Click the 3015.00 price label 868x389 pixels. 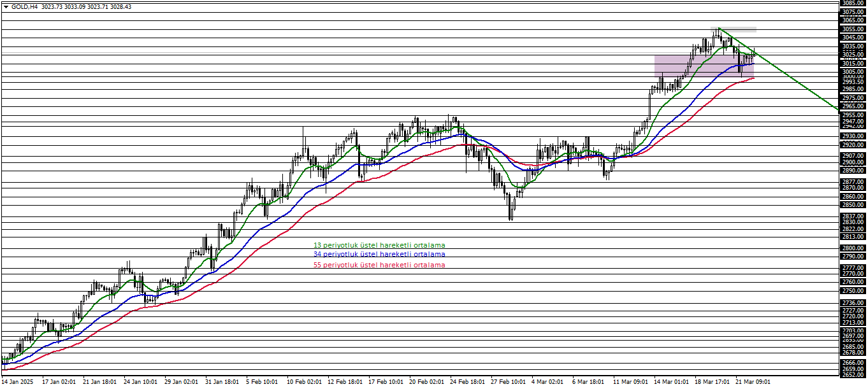coord(852,64)
